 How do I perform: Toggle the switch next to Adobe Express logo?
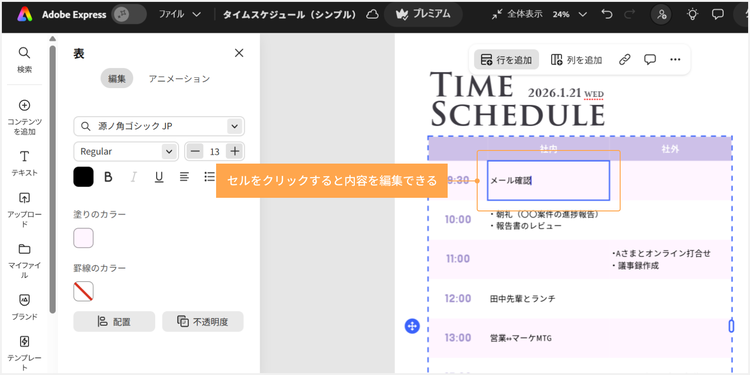click(129, 14)
